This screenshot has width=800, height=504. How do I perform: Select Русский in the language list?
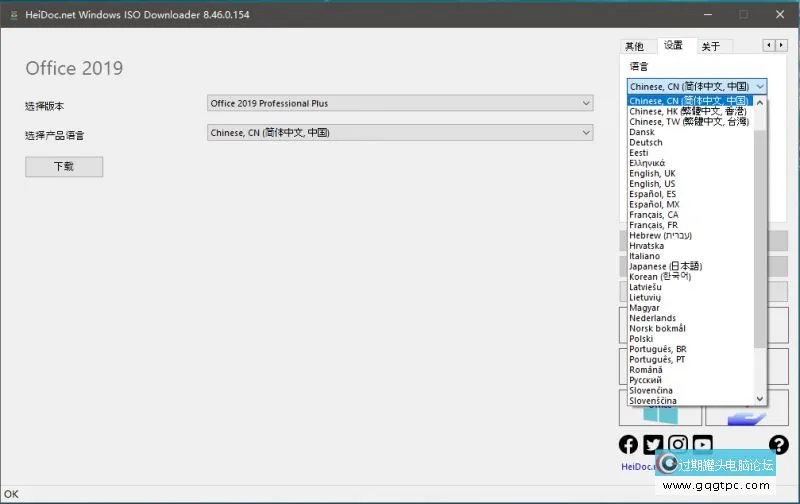click(x=645, y=380)
